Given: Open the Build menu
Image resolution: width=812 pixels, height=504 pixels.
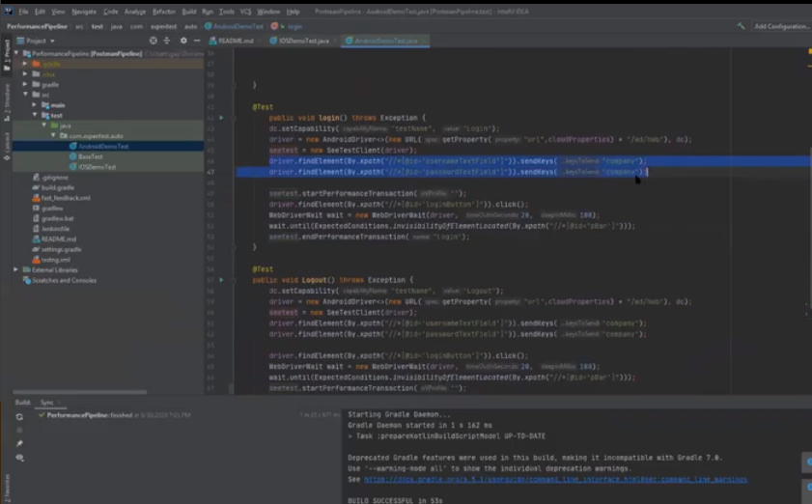Looking at the screenshot, I should 189,12.
